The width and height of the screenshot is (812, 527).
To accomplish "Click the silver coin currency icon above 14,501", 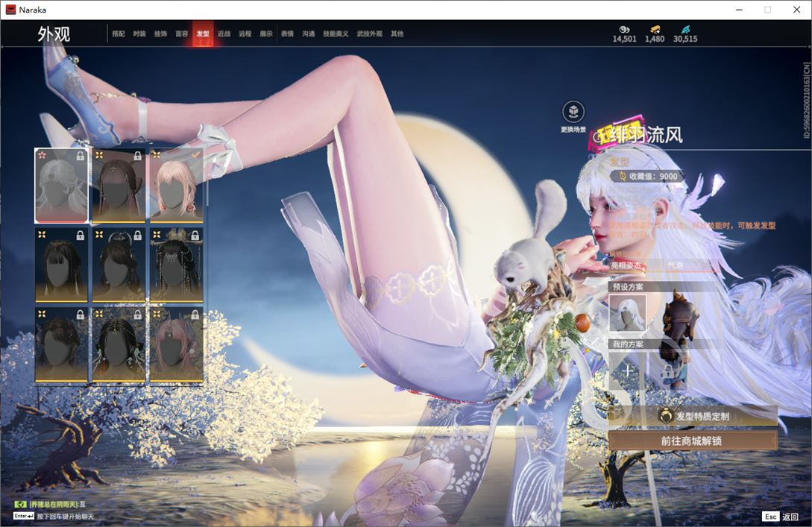I will [624, 30].
